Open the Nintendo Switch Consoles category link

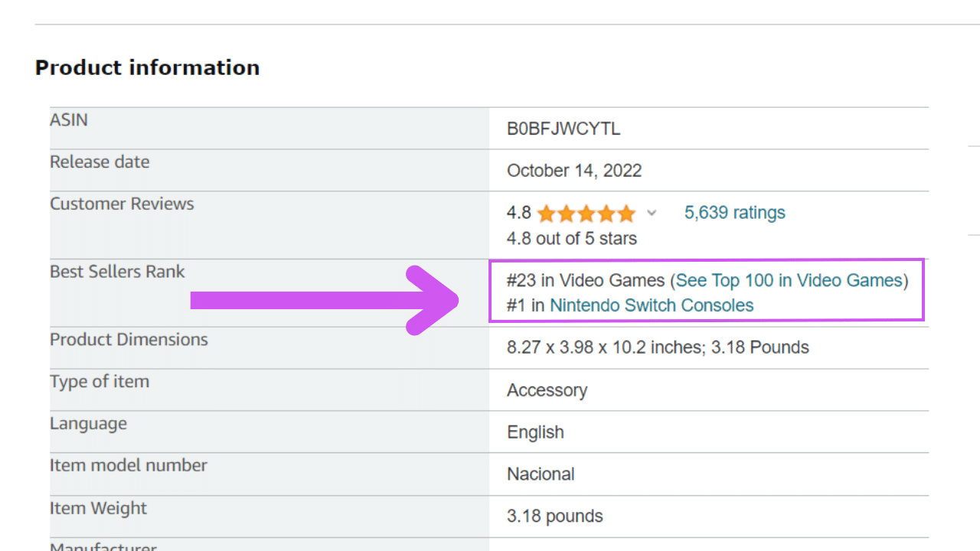click(652, 305)
